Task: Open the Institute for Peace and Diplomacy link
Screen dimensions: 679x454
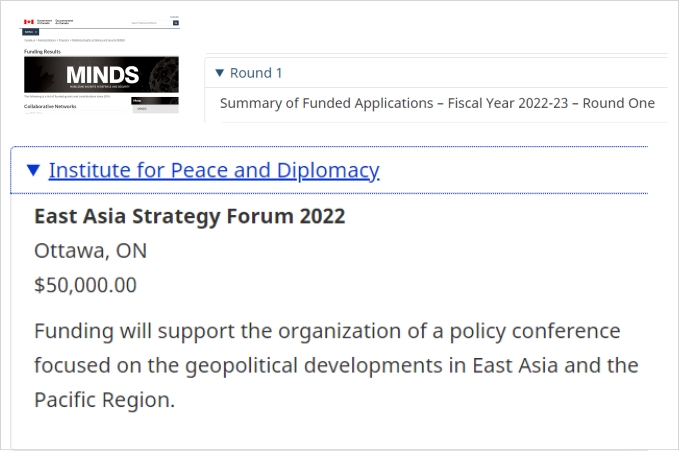Action: [214, 170]
